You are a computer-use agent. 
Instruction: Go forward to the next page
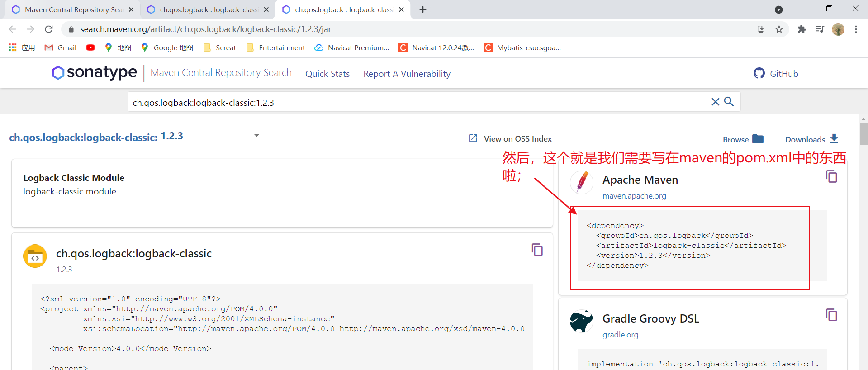tap(30, 29)
